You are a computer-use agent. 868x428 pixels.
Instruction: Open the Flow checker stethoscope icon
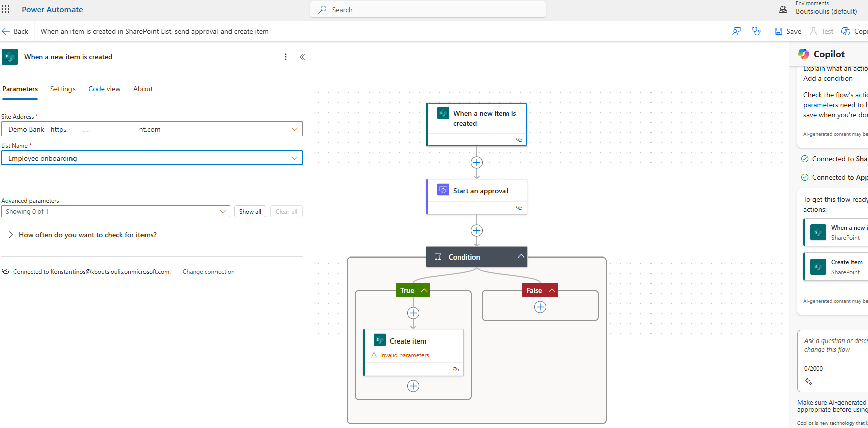756,31
